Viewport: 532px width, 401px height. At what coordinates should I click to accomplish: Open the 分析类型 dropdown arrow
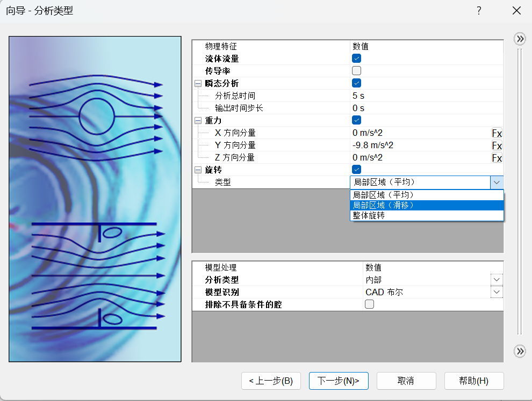click(x=497, y=280)
